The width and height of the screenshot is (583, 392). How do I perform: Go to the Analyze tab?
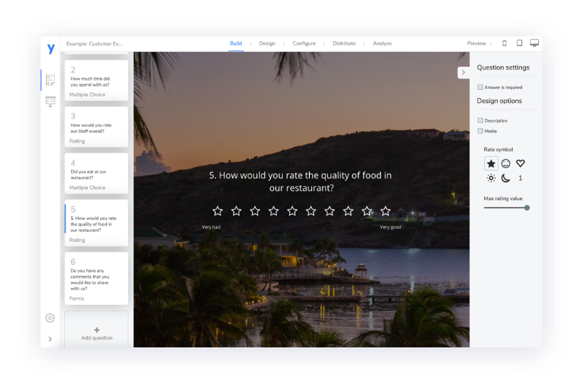[382, 43]
